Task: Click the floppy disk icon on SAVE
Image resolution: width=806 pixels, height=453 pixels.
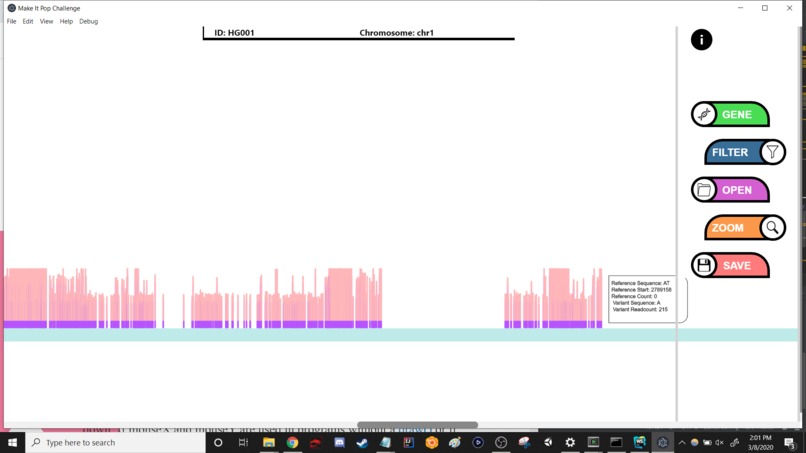Action: coord(704,265)
